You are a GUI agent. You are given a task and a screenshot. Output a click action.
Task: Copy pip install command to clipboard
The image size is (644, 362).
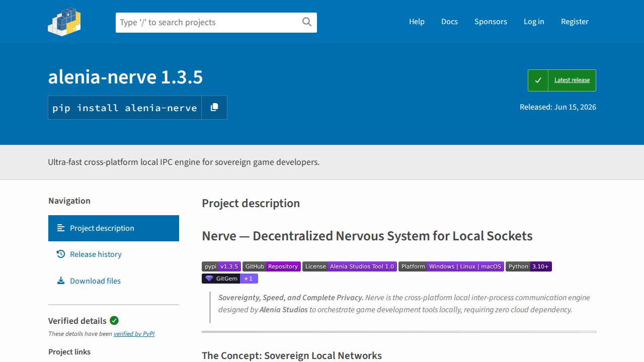[x=214, y=108]
